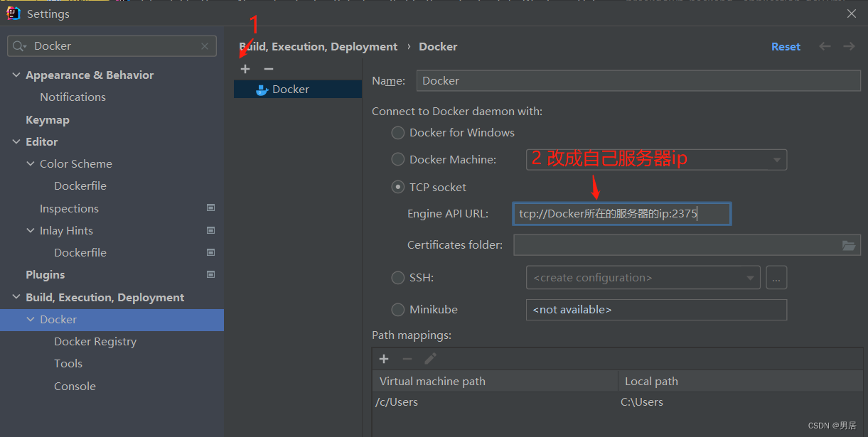868x437 pixels.
Task: Click the plus icon to add Docker configuration
Action: 245,69
